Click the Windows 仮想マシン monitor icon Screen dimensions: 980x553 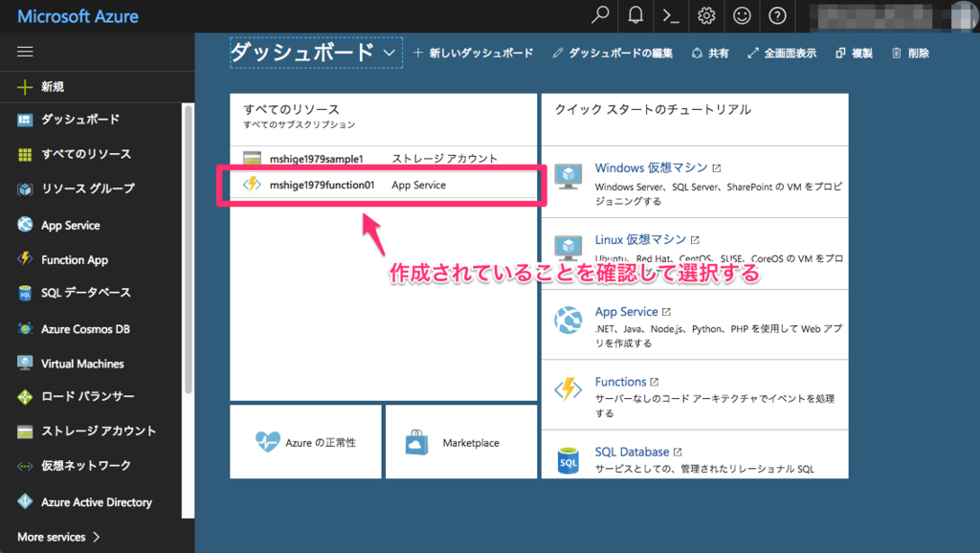coord(568,176)
